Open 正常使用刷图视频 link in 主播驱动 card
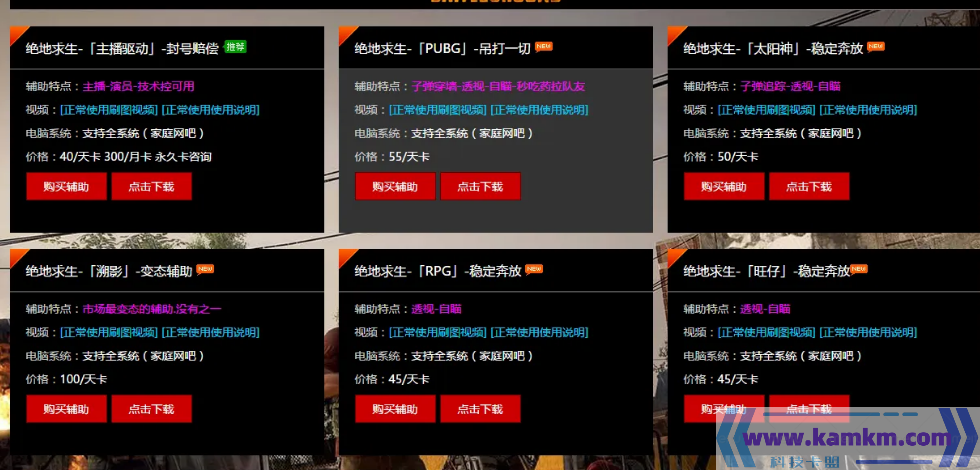The width and height of the screenshot is (980, 470). point(109,110)
